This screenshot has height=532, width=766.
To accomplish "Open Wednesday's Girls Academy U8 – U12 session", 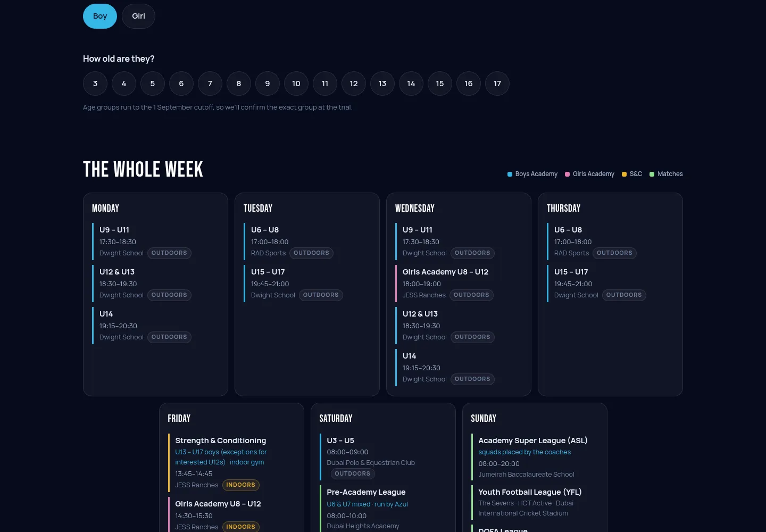I will coord(459,284).
